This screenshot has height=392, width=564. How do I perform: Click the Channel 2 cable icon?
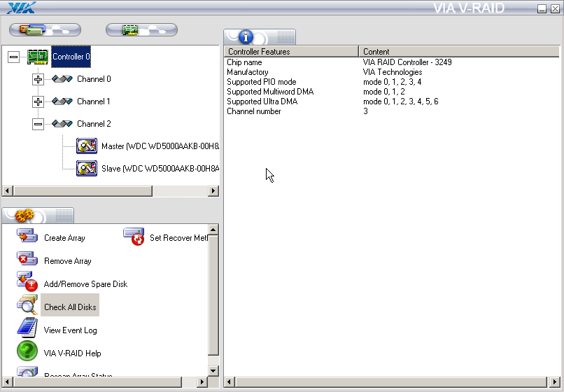pyautogui.click(x=62, y=124)
